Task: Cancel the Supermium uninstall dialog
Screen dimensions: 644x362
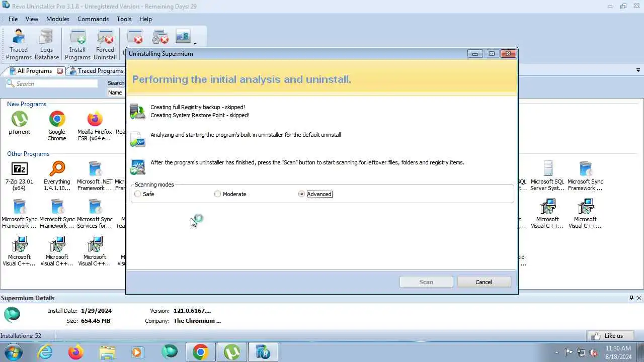Action: (484, 282)
